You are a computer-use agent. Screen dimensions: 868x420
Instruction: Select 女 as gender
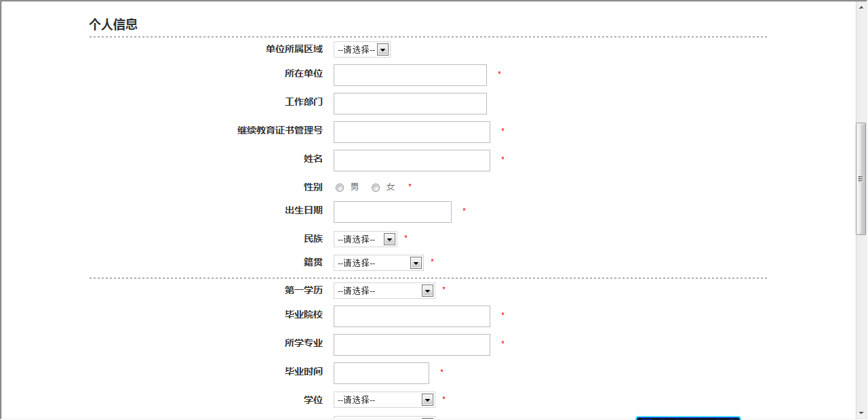pyautogui.click(x=376, y=188)
